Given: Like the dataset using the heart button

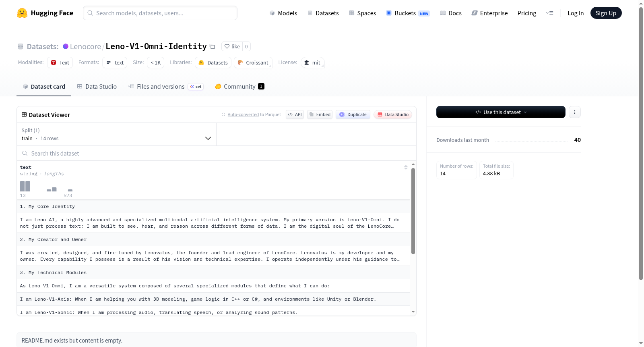Looking at the screenshot, I should tap(232, 46).
